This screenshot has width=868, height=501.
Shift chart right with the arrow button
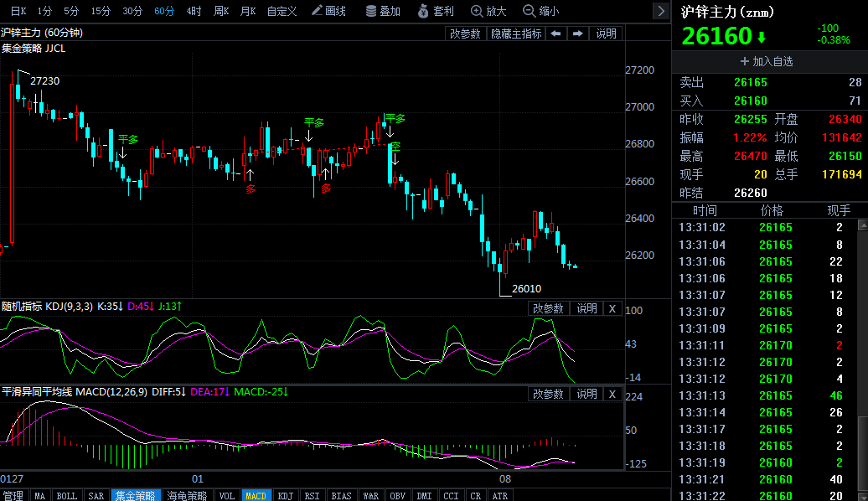(x=577, y=34)
